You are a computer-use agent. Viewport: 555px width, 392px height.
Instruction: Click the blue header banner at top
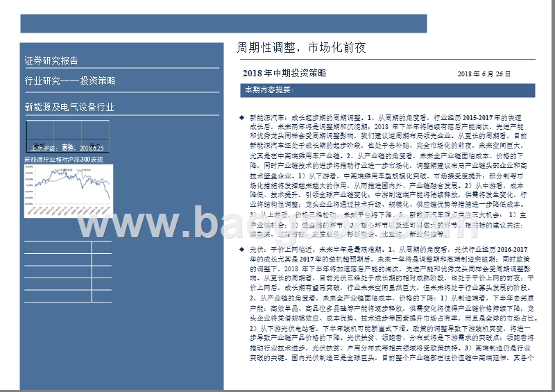(223, 24)
